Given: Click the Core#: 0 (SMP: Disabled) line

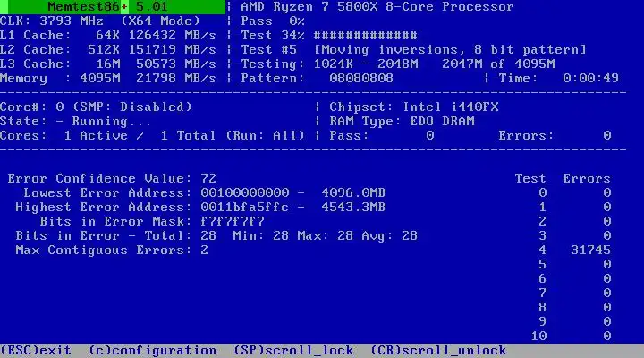Looking at the screenshot, I should coord(96,107).
